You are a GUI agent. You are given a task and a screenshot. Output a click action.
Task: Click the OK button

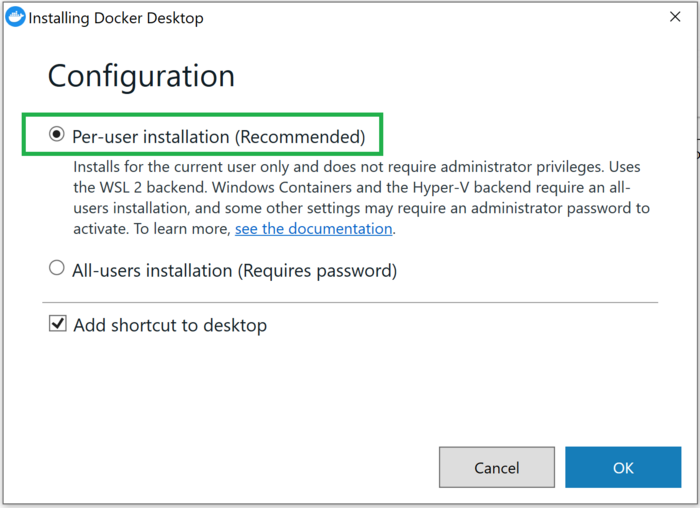pos(623,467)
